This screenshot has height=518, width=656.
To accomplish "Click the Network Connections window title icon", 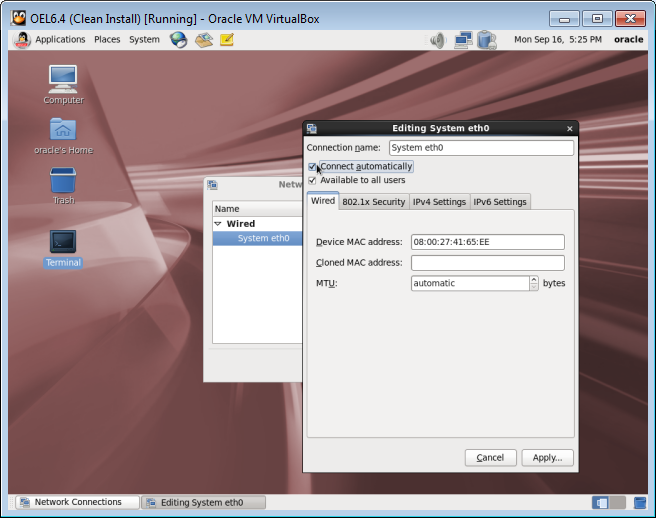I will point(213,185).
